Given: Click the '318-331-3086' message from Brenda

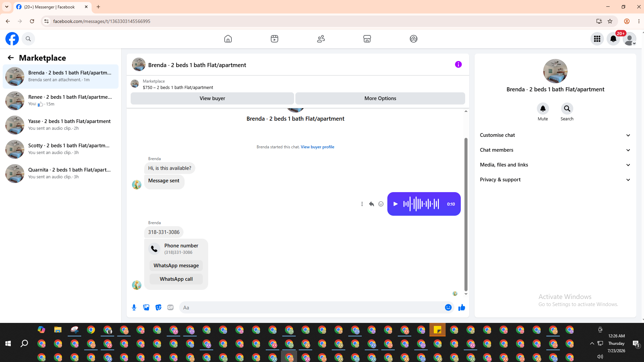Looking at the screenshot, I should pos(164,232).
